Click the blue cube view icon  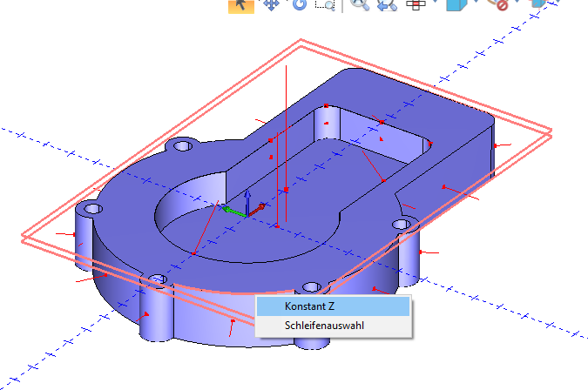[x=456, y=4]
